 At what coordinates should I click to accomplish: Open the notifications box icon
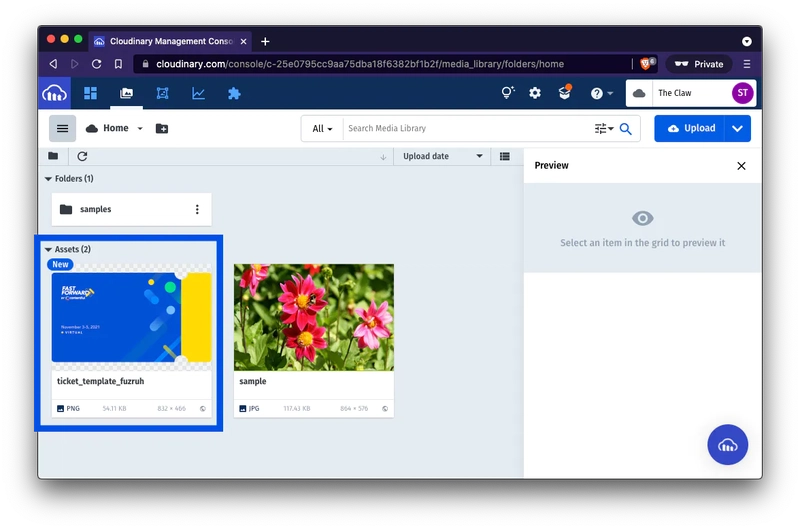point(564,93)
